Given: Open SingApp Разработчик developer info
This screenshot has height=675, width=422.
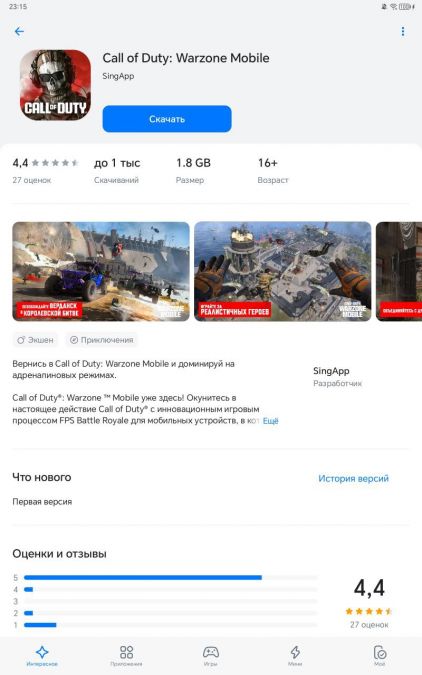Looking at the screenshot, I should (337, 376).
